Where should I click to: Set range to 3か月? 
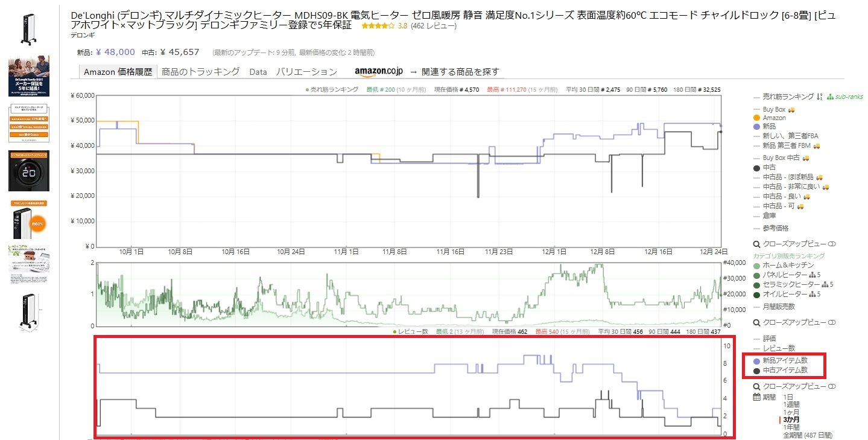pos(791,419)
